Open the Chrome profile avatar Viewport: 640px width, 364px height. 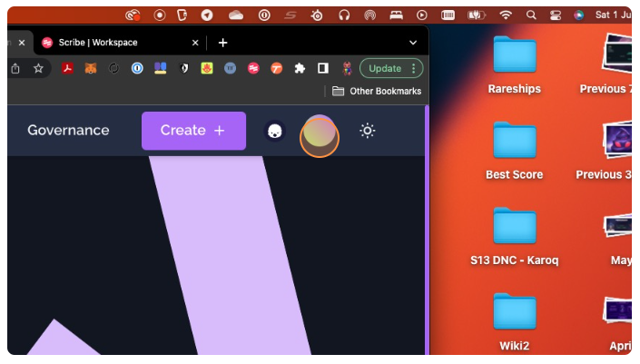click(x=347, y=68)
